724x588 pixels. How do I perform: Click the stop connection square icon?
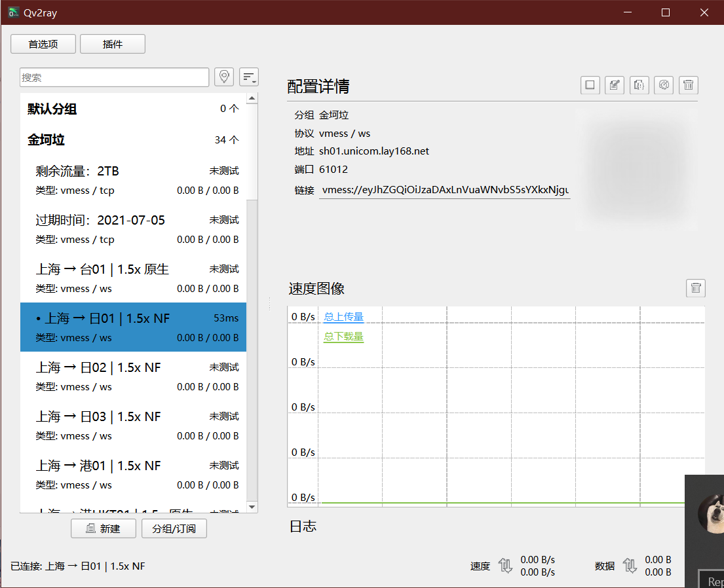pyautogui.click(x=590, y=85)
